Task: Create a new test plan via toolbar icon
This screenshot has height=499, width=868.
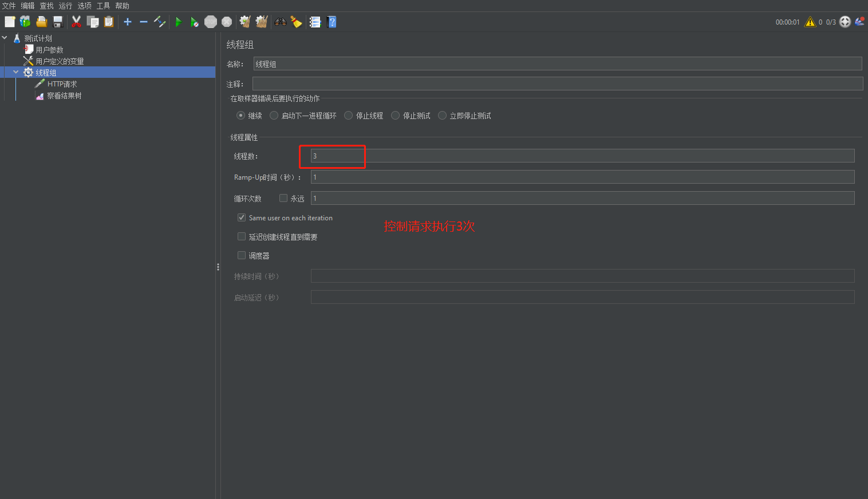Action: (10, 22)
